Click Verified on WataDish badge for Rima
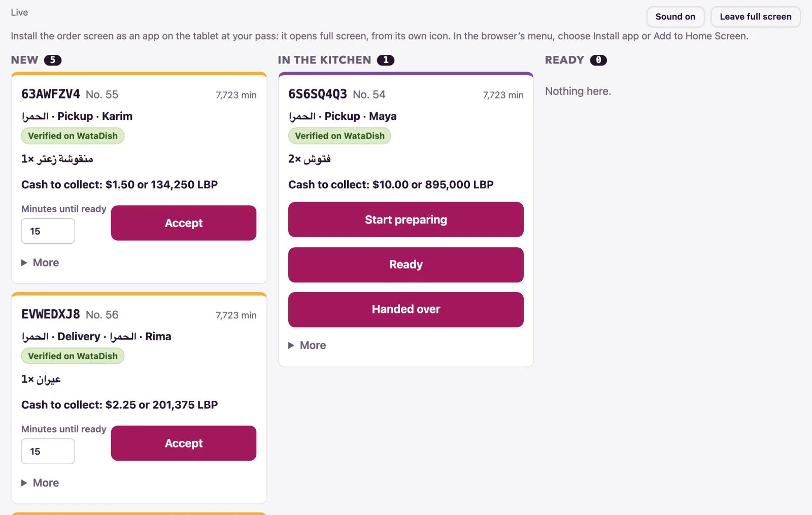 click(x=73, y=356)
